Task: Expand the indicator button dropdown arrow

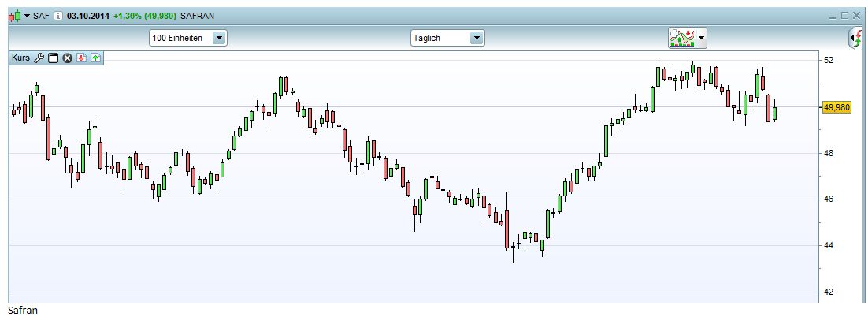Action: (x=701, y=37)
